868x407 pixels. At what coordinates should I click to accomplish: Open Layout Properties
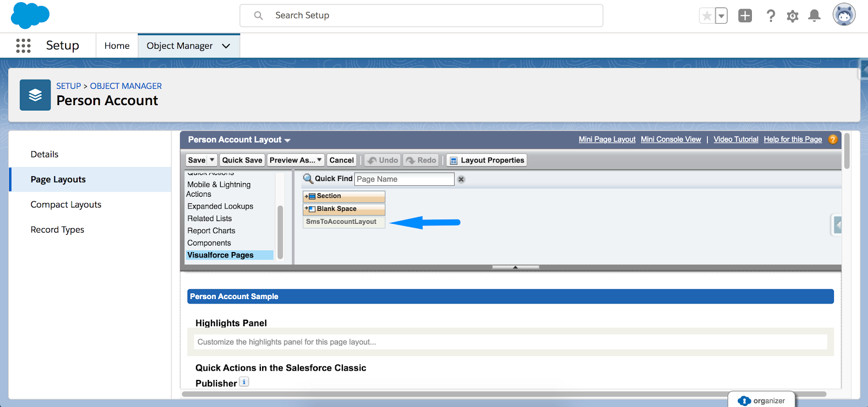coord(487,160)
